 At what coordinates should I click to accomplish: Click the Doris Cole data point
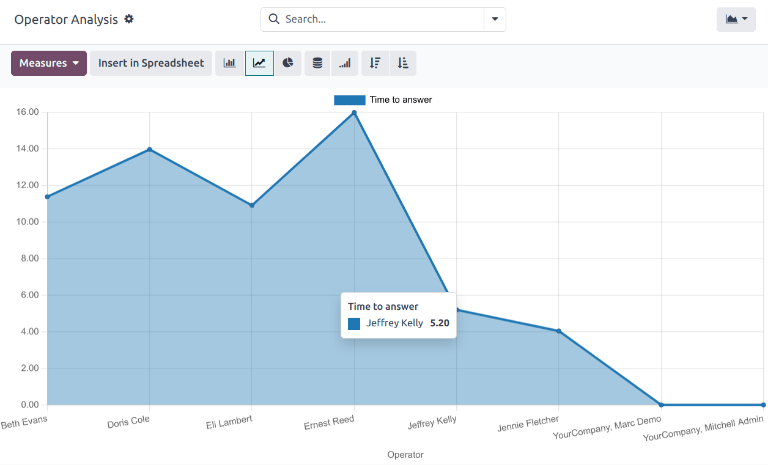(x=149, y=150)
